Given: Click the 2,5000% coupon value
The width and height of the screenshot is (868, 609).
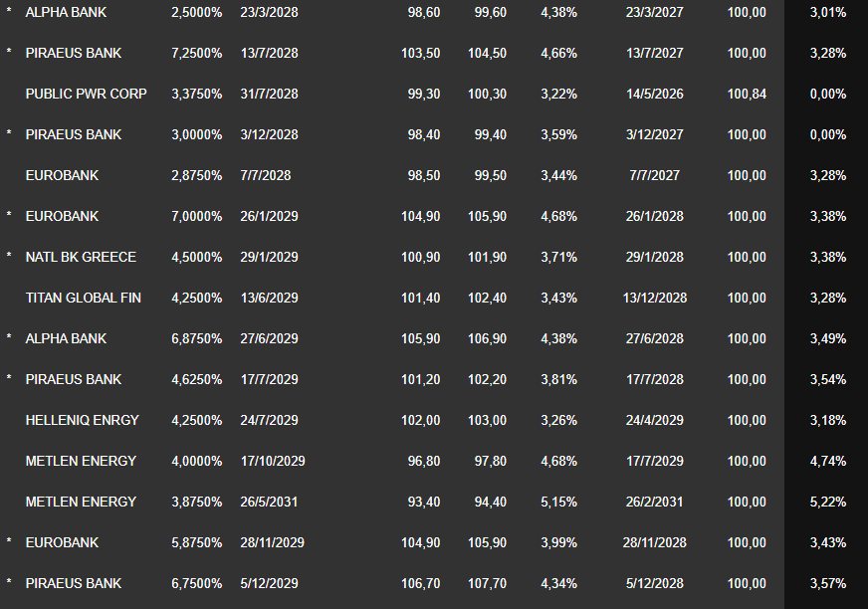Looking at the screenshot, I should click(x=196, y=12).
